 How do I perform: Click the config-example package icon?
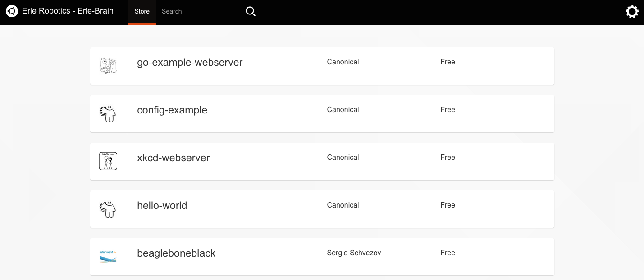(x=108, y=114)
